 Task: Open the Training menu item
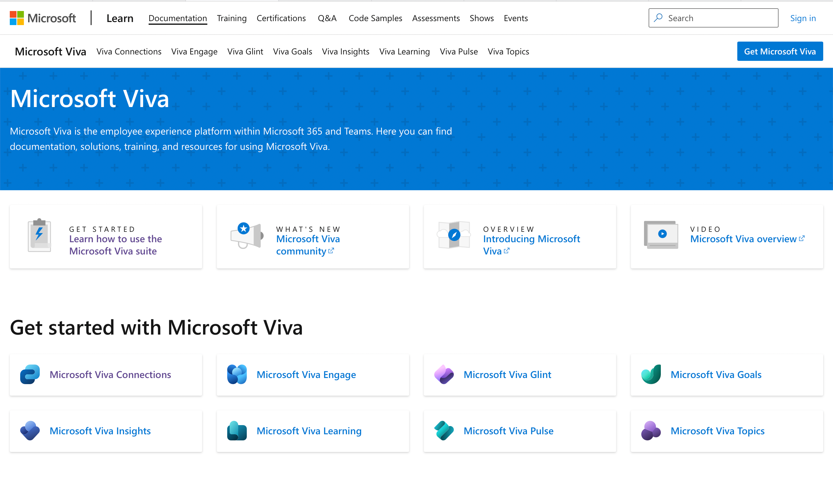pyautogui.click(x=232, y=18)
